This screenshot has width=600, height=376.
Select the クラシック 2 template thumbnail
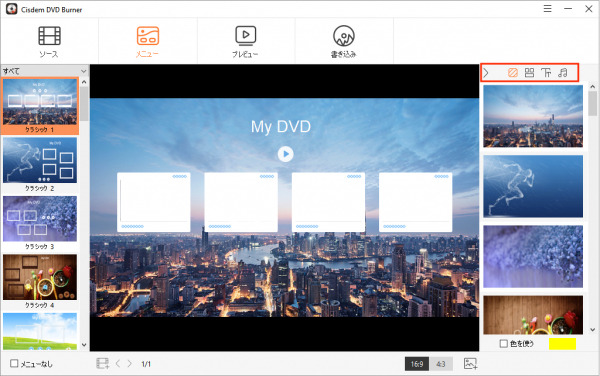tap(40, 164)
